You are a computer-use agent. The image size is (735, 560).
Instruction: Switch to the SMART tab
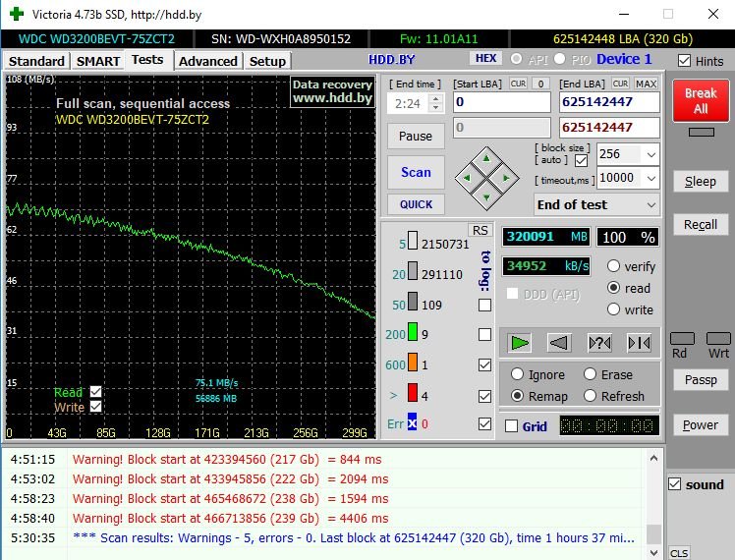[98, 61]
